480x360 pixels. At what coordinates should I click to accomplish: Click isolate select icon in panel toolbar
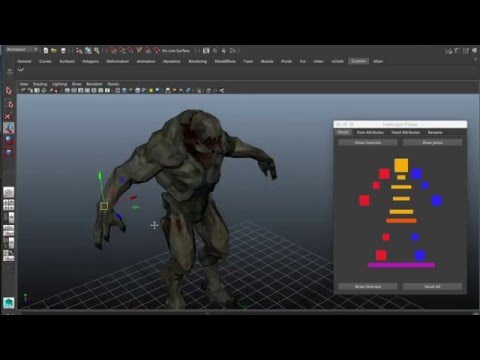(x=199, y=90)
